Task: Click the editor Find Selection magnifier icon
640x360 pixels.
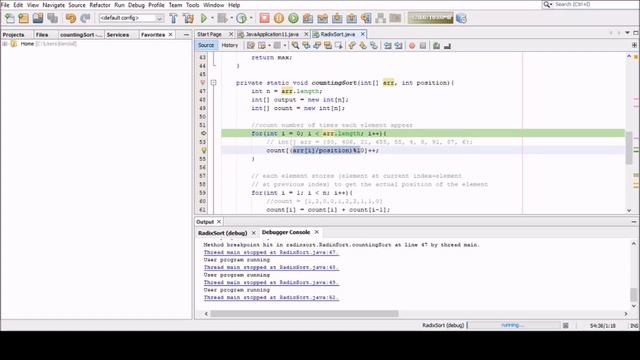Action: click(x=295, y=46)
